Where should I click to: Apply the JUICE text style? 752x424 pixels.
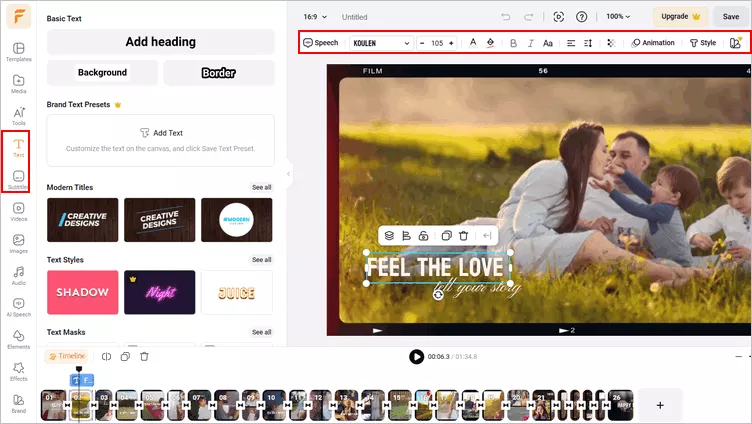click(237, 292)
